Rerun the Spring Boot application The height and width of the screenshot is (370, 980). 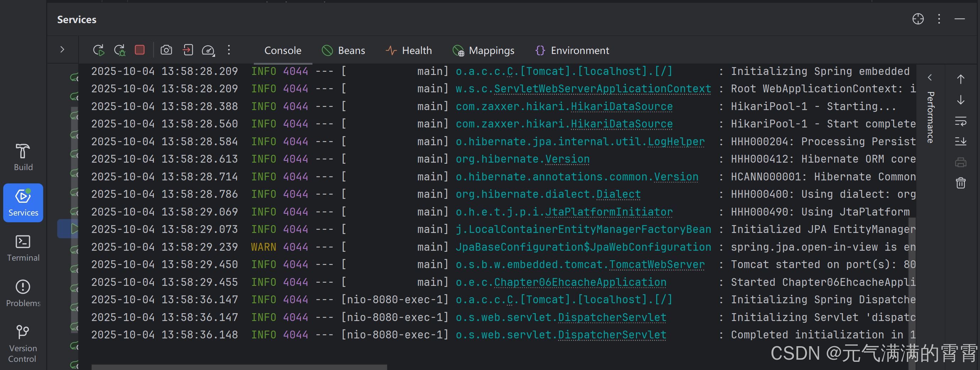[98, 50]
